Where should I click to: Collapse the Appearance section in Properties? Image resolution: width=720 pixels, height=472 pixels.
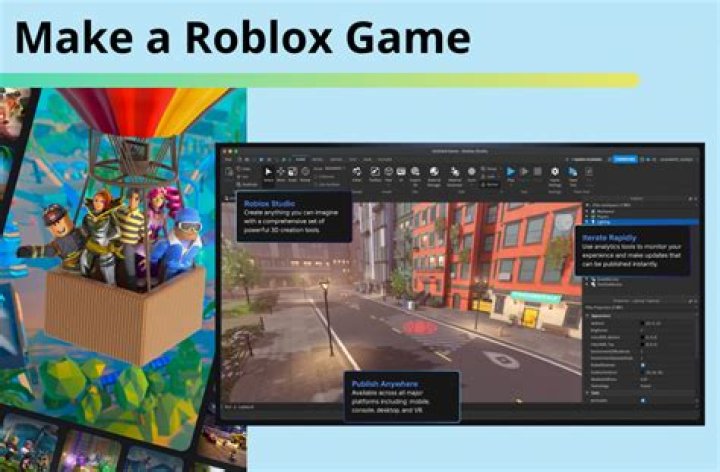[589, 317]
